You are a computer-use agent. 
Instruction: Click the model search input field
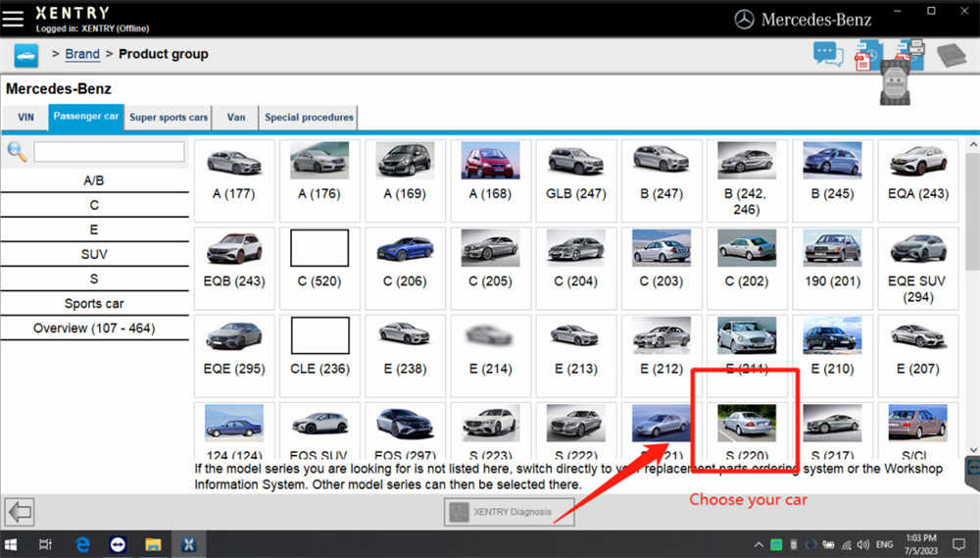[109, 152]
